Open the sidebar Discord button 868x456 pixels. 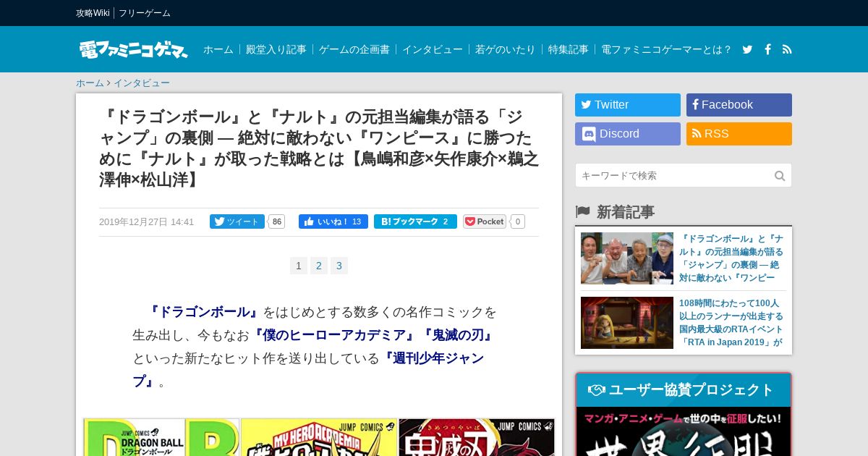click(x=628, y=134)
